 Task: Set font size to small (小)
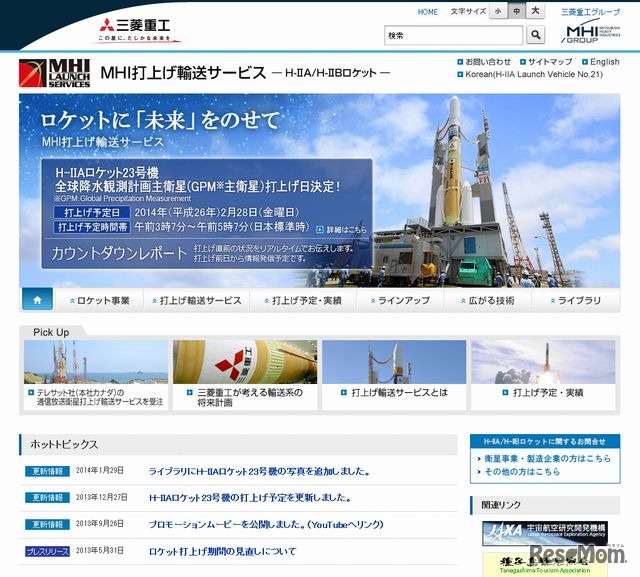point(498,12)
